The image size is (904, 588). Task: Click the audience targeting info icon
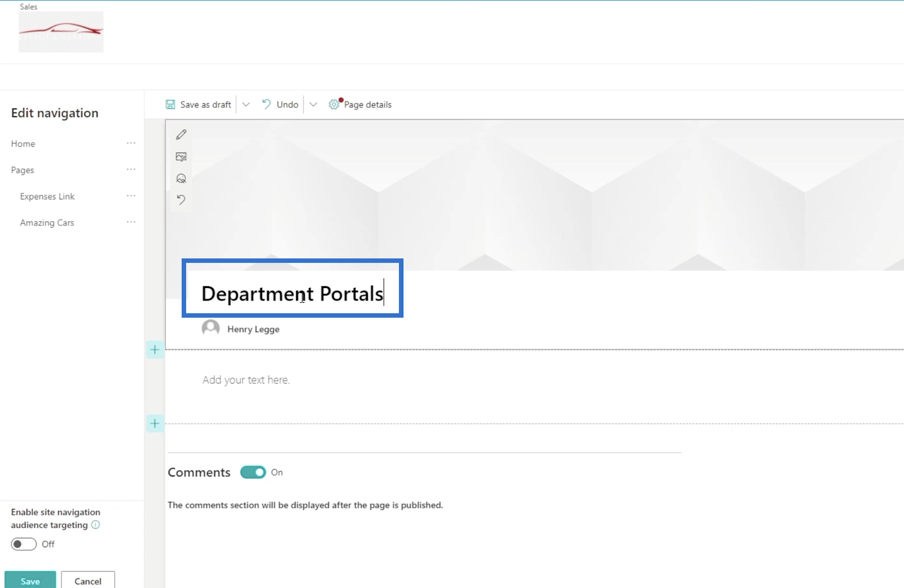coord(95,525)
